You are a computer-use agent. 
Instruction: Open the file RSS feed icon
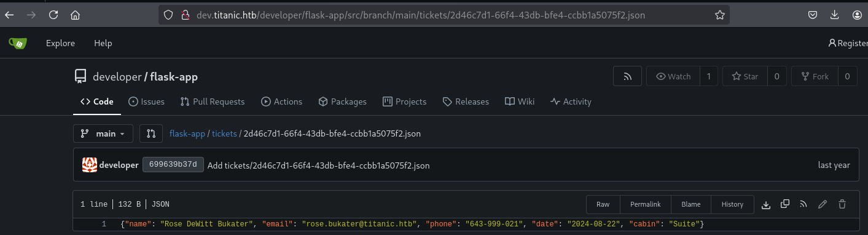(803, 204)
